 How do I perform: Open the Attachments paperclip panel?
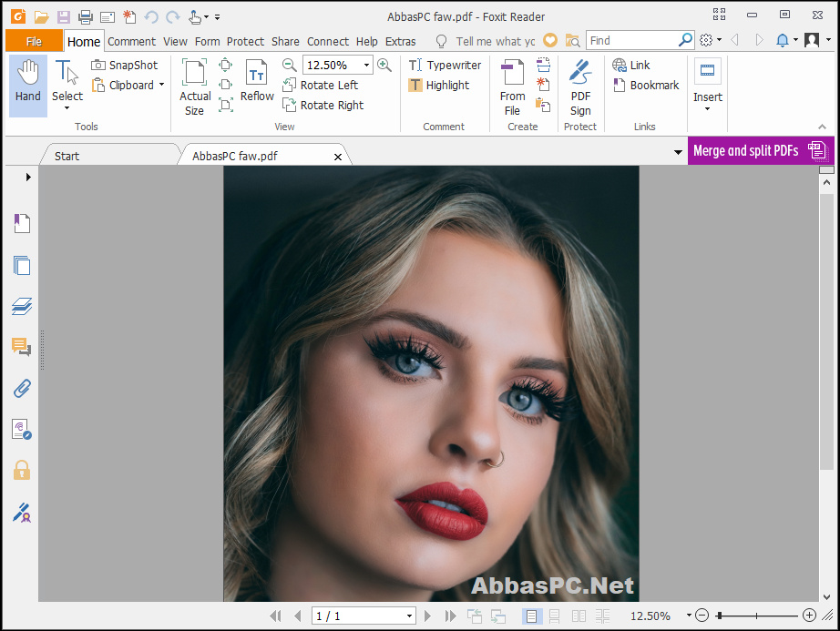(x=22, y=389)
